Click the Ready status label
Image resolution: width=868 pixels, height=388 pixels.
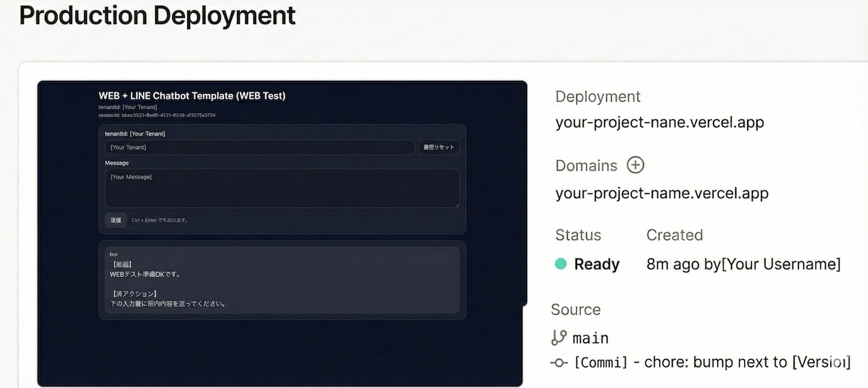(x=596, y=264)
